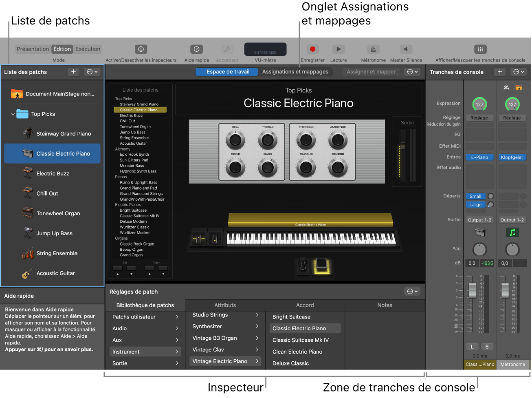The height and width of the screenshot is (398, 532).
Task: Select the Acoustic Guitar patch icon
Action: pyautogui.click(x=28, y=273)
